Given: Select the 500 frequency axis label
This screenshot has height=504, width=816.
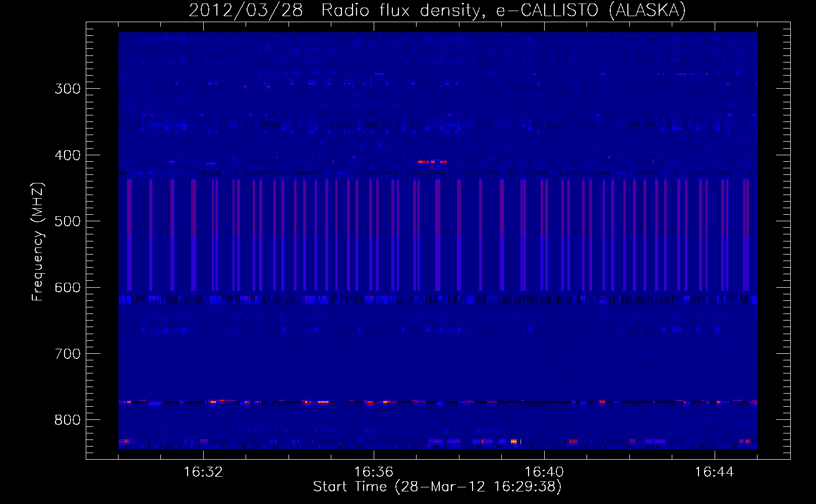Looking at the screenshot, I should [x=68, y=221].
